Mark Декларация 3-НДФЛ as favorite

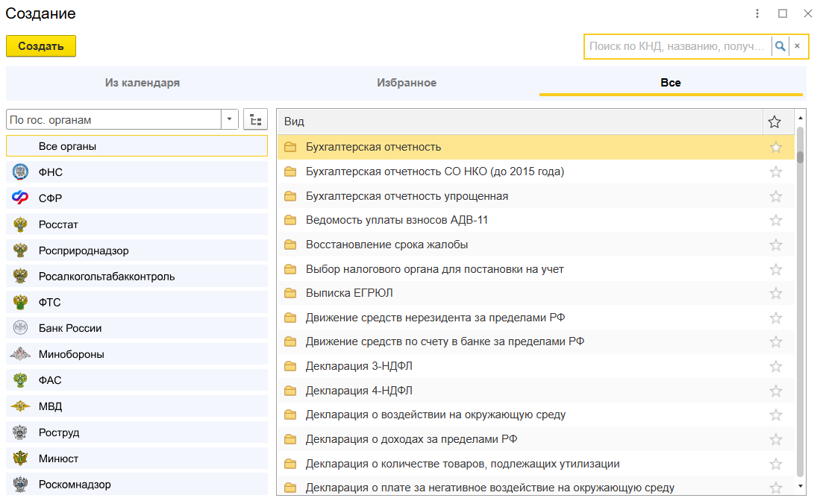[775, 366]
